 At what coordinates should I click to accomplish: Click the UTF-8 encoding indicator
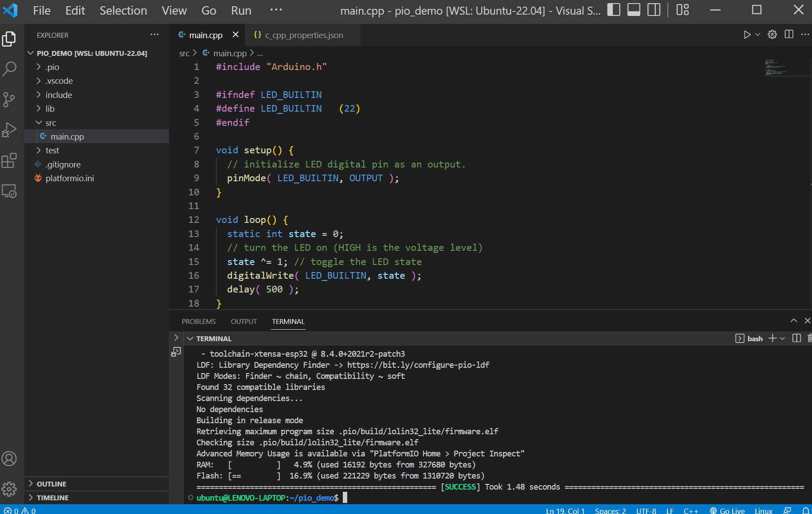[x=646, y=510]
